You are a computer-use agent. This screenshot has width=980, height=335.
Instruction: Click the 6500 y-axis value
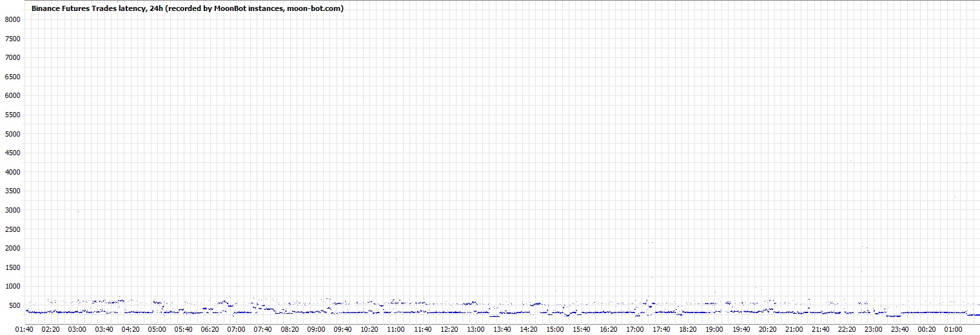click(13, 77)
